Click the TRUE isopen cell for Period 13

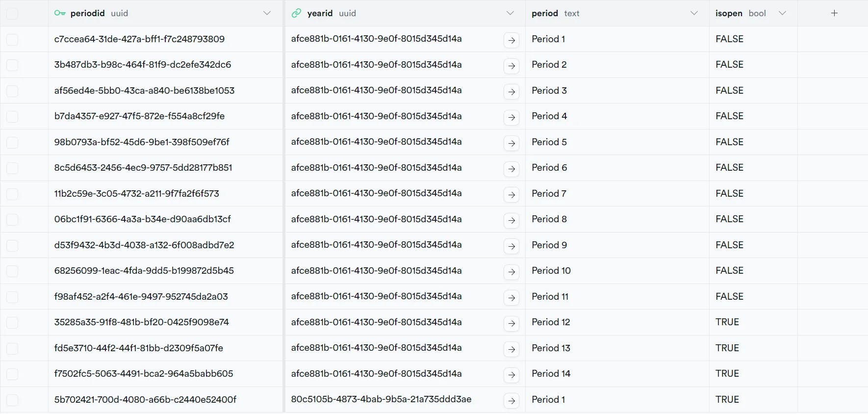point(727,348)
